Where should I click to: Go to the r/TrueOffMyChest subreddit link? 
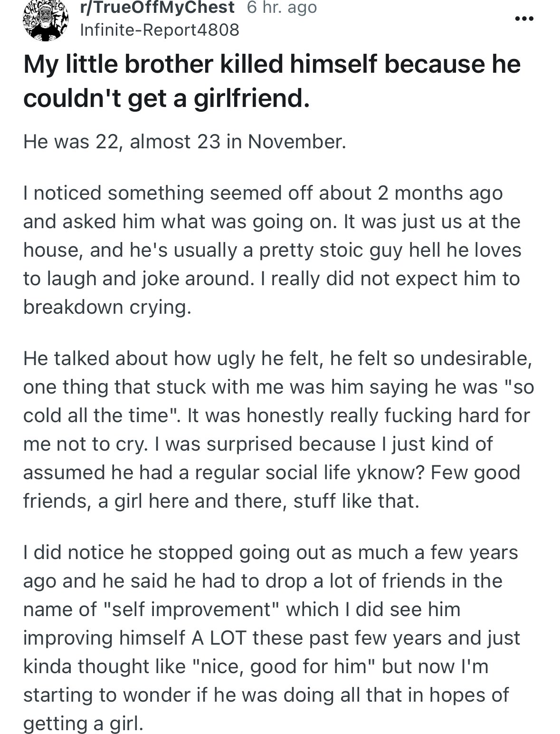[x=157, y=8]
